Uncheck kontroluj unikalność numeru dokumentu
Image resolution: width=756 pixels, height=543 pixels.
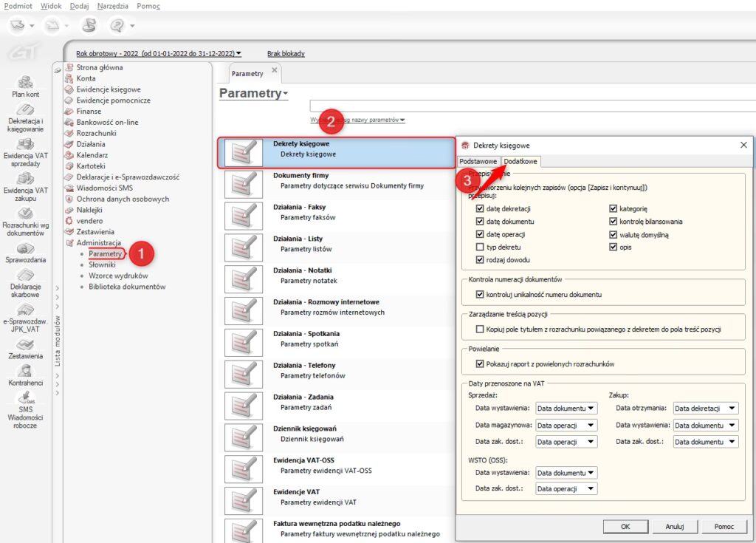pos(481,294)
